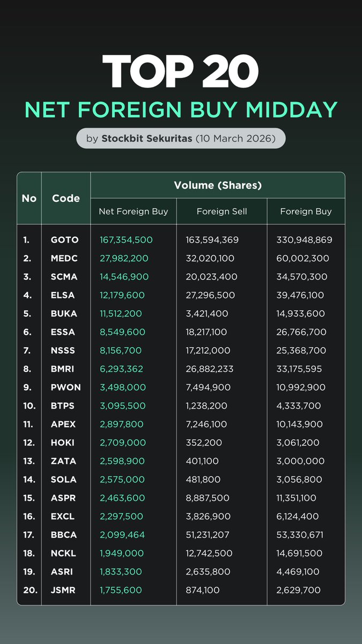
Task: Click net buy value 27,982,200
Action: (x=124, y=258)
